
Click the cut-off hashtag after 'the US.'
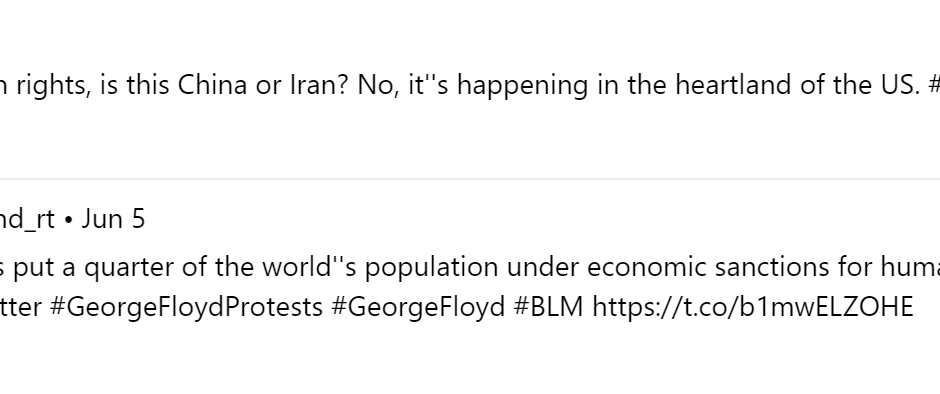[x=933, y=85]
